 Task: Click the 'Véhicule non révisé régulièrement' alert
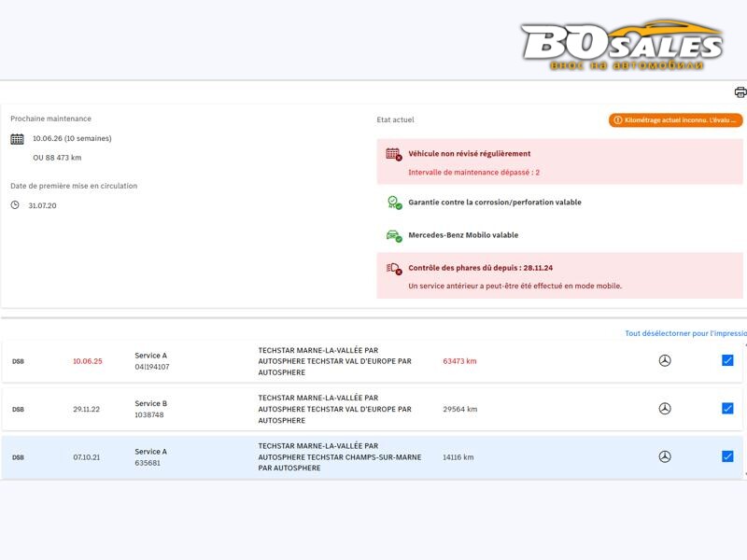469,154
